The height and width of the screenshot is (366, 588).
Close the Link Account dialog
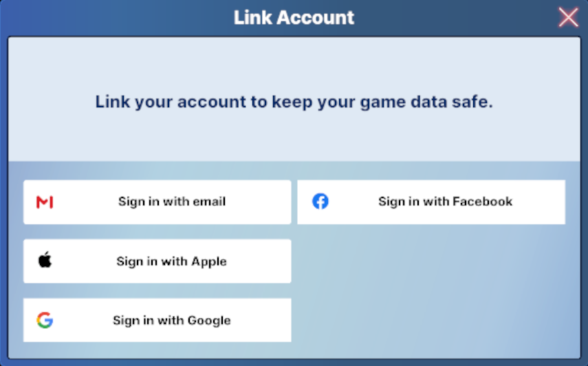[x=568, y=17]
